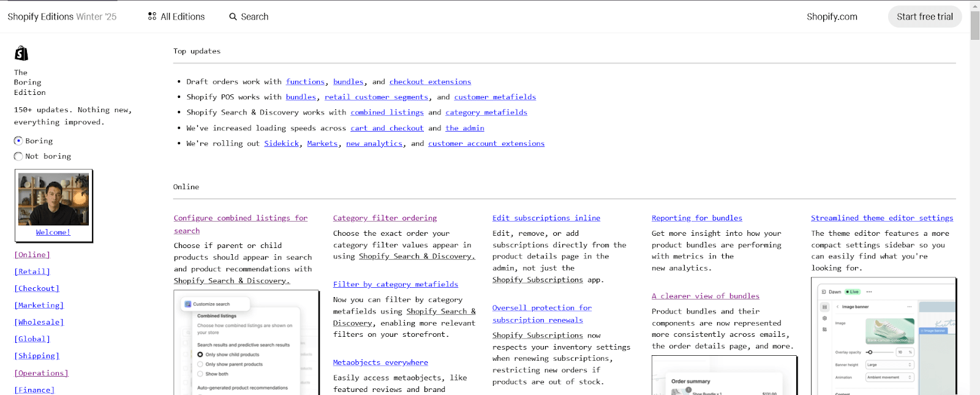Viewport: 980px width, 395px height.
Task: Click the combined listings screenshot image
Action: (246, 342)
